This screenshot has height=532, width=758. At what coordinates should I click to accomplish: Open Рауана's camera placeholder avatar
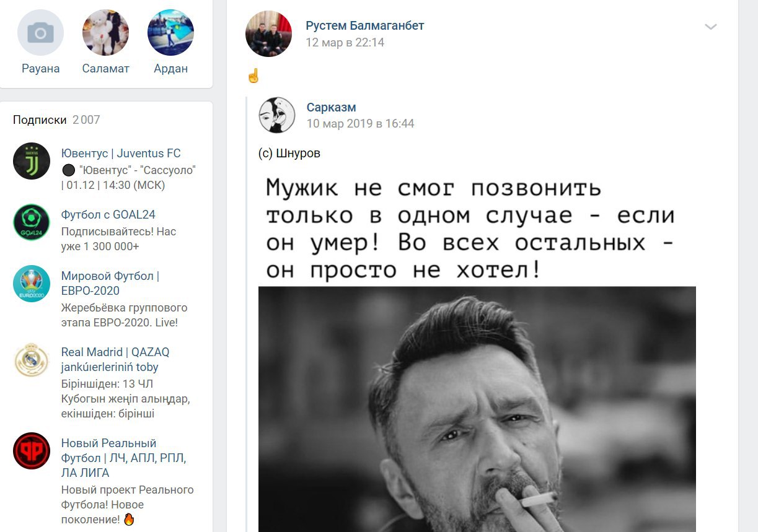pyautogui.click(x=40, y=32)
